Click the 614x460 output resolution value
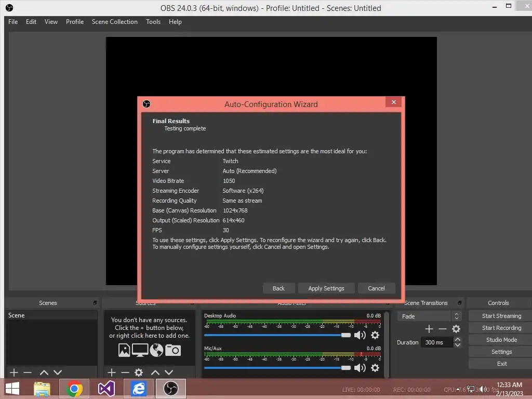532x399 pixels. point(233,220)
